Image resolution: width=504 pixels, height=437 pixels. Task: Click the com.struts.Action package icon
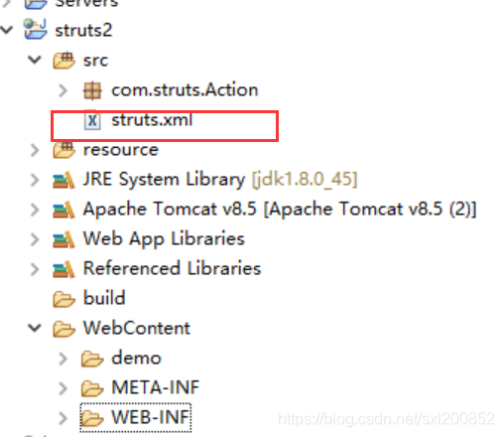click(x=92, y=90)
